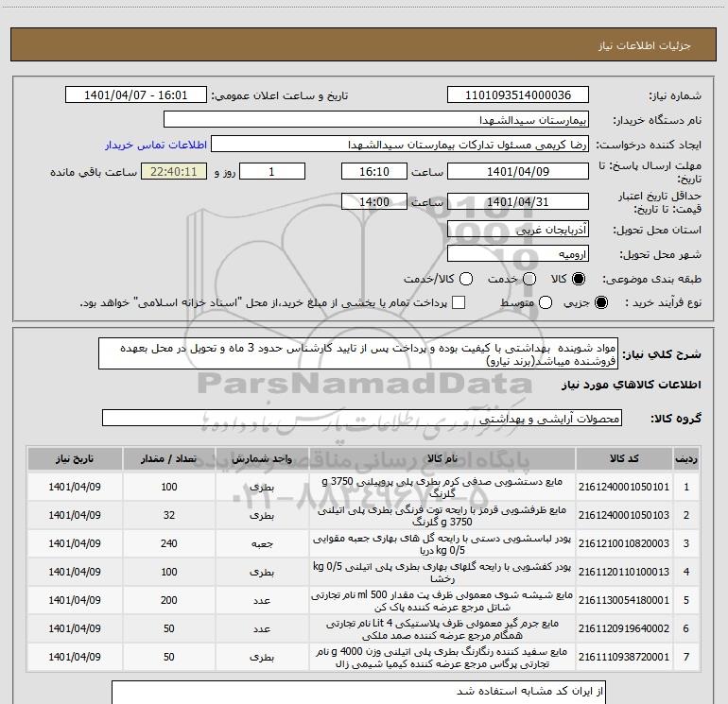
Task: Select the جزیی purchase type radio
Action: coord(600,302)
